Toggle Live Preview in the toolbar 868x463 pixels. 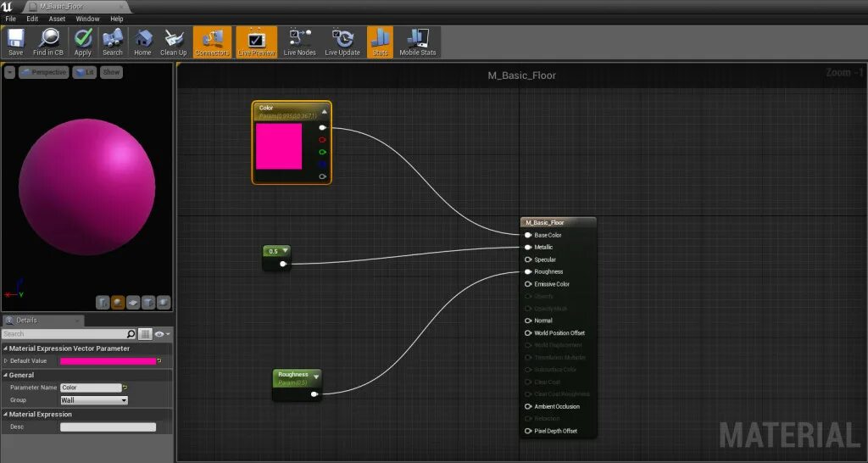click(x=256, y=42)
